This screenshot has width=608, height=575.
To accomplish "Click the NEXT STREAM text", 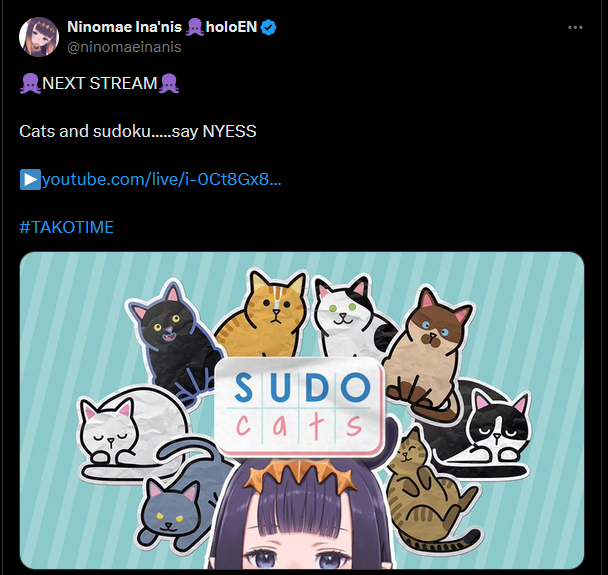I will point(100,83).
